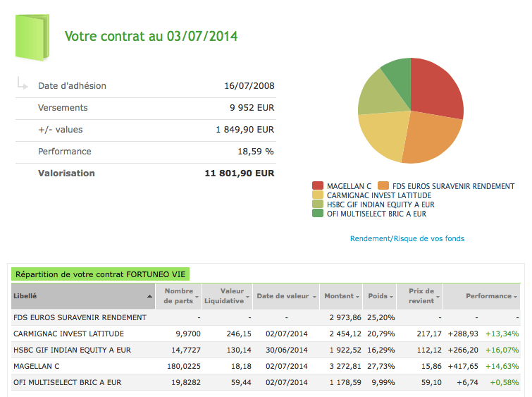Click the arrow icon beside Date d'adhésion

[x=22, y=85]
